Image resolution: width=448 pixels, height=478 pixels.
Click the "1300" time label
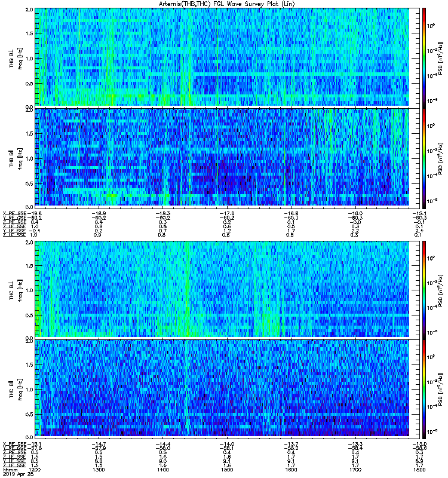pyautogui.click(x=99, y=470)
